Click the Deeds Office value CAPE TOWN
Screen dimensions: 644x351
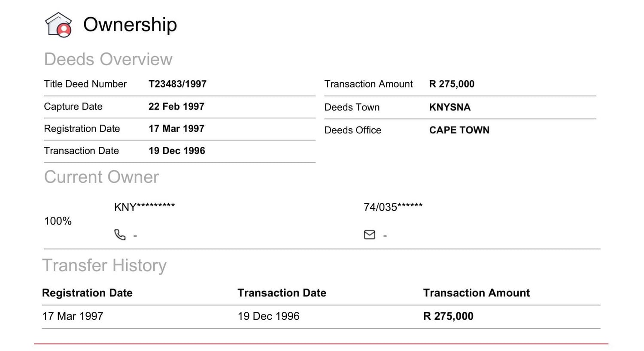(x=459, y=130)
